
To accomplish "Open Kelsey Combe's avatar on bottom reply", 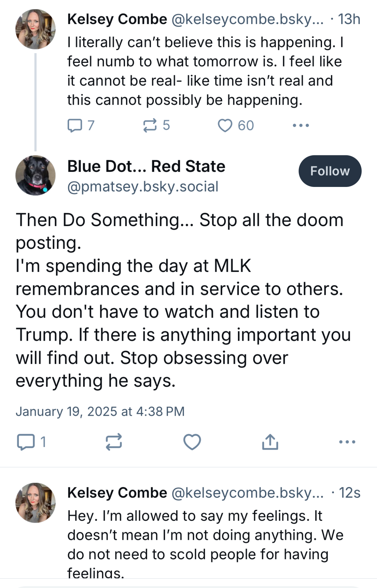I will point(36,503).
